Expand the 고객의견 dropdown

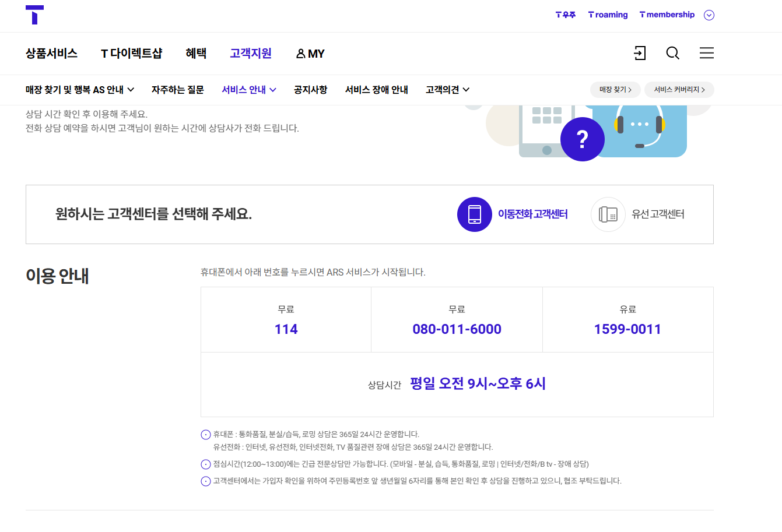pyautogui.click(x=447, y=90)
